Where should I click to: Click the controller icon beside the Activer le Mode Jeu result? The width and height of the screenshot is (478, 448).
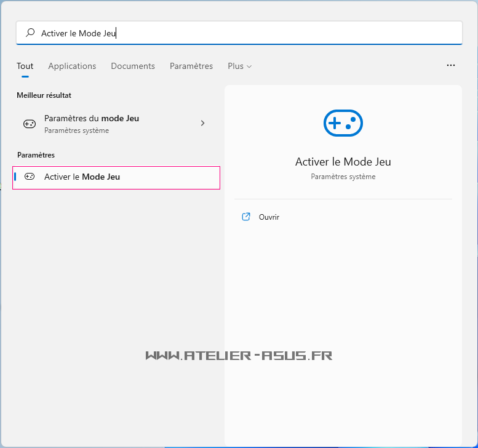(x=30, y=177)
